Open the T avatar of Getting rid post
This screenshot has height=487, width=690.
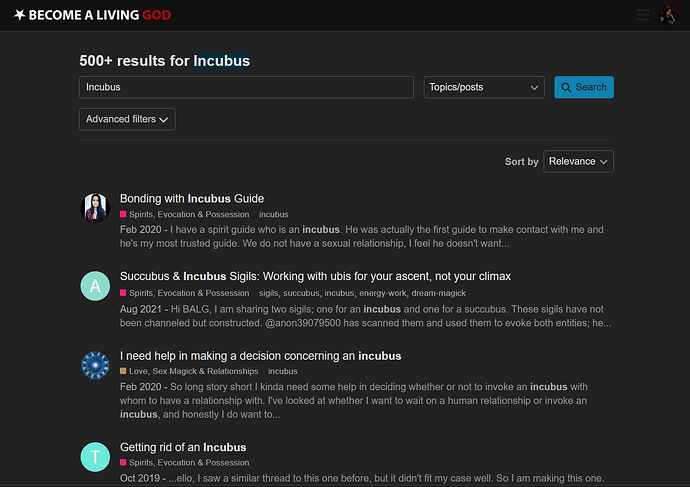pos(95,457)
